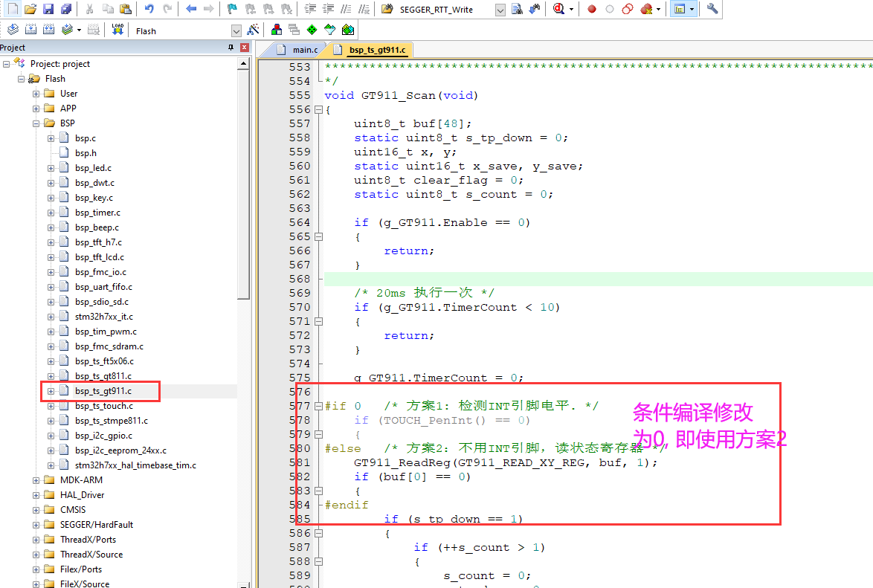Indent the selected lines

point(310,9)
